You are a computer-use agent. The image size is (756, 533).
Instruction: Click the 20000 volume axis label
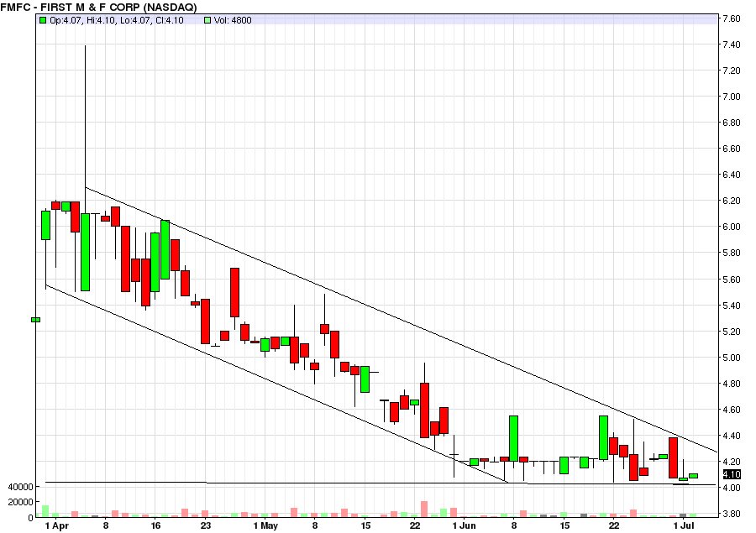click(x=20, y=502)
